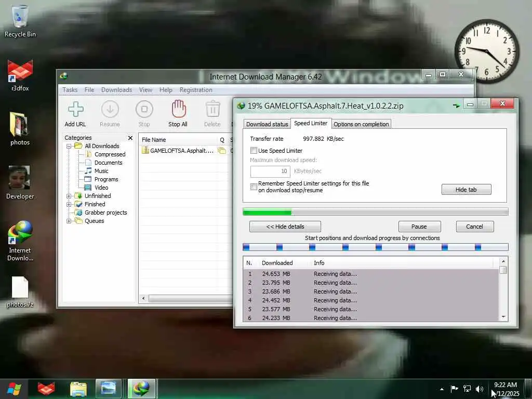
Task: Select connection row 4 with 24.452 MB
Action: [371, 300]
